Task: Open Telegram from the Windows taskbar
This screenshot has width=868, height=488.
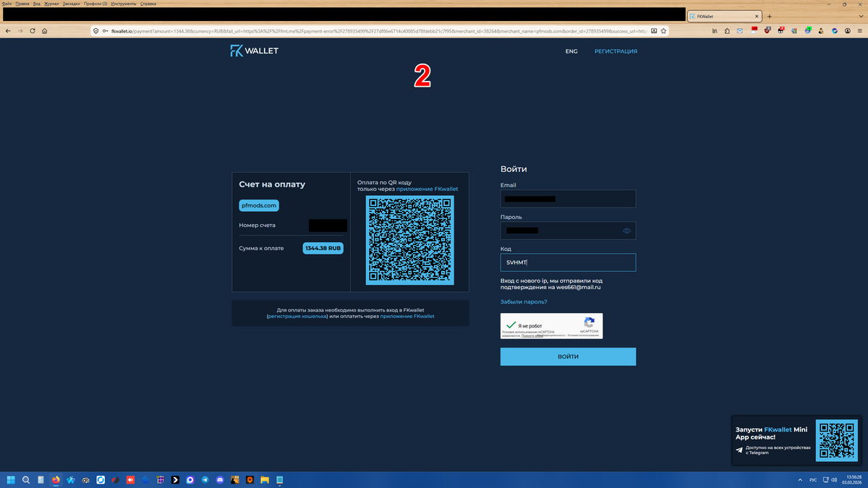Action: 205,480
